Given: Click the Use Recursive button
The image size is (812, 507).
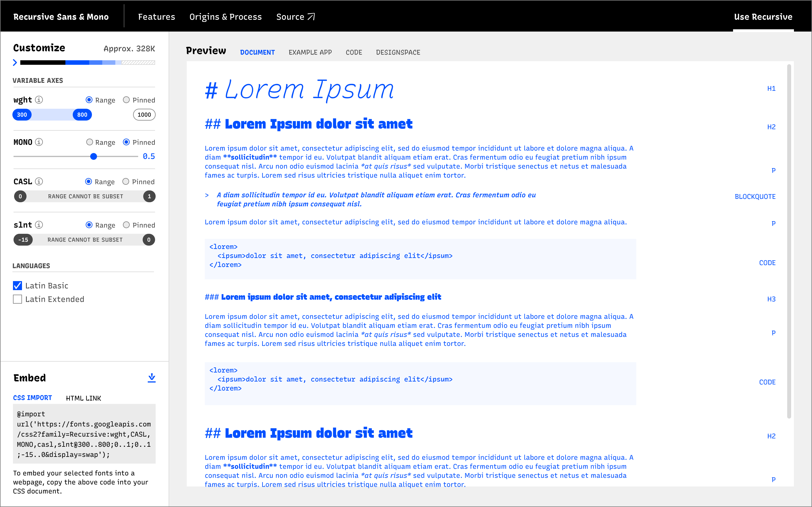Looking at the screenshot, I should pyautogui.click(x=763, y=16).
